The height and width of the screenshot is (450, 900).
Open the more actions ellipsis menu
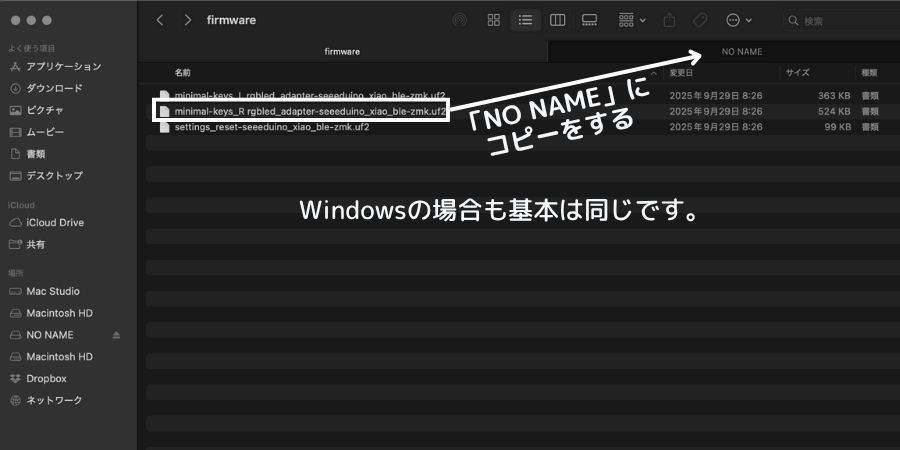(738, 20)
